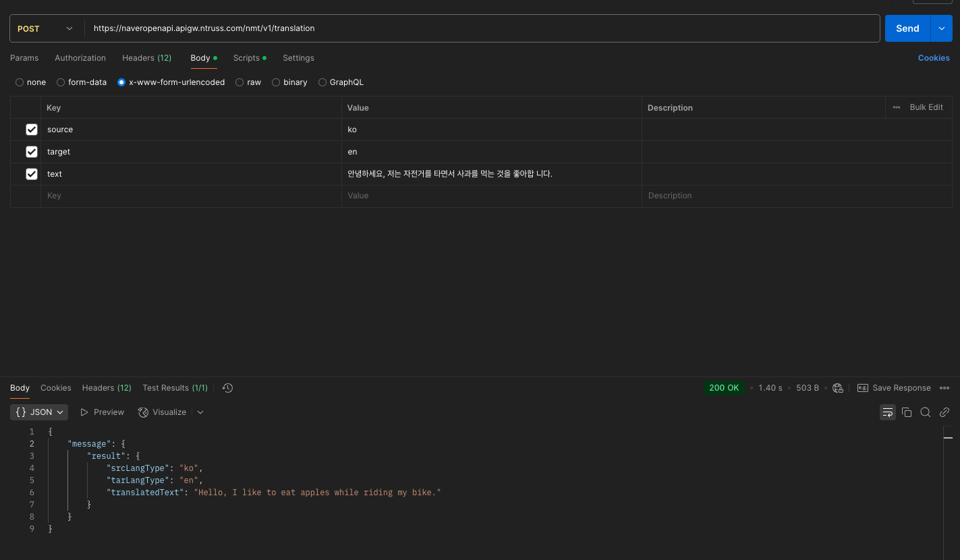Search within the response body

pos(926,412)
